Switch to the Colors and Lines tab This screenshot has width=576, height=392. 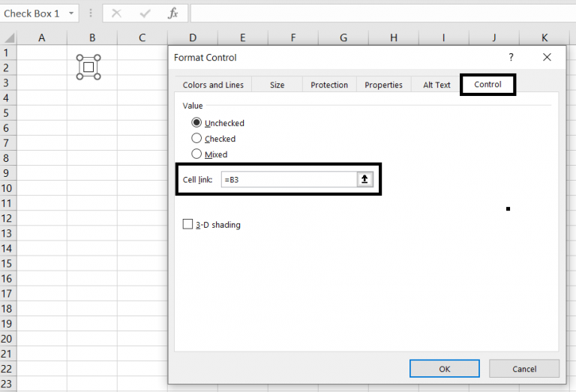[213, 85]
